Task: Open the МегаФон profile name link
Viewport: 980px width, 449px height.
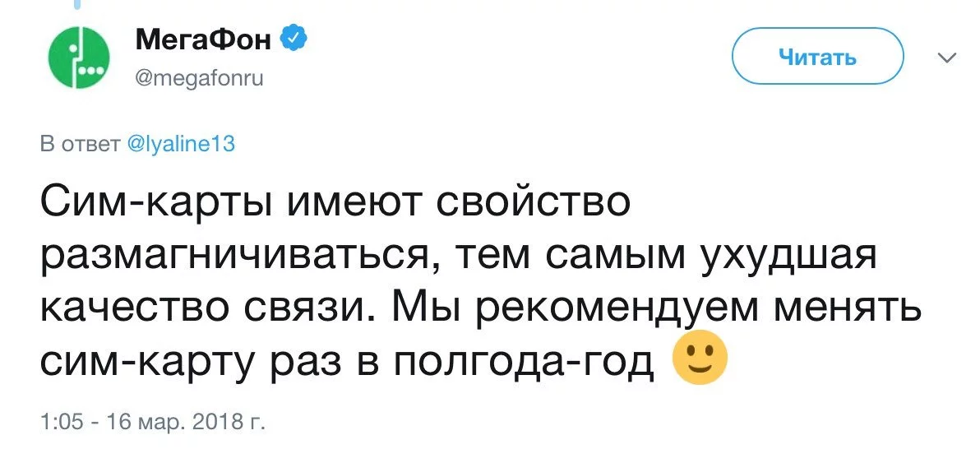Action: tap(201, 38)
